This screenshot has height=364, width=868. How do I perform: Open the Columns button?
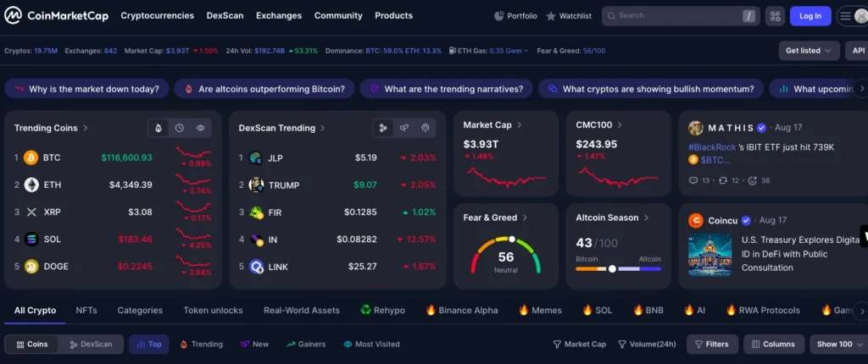(774, 344)
